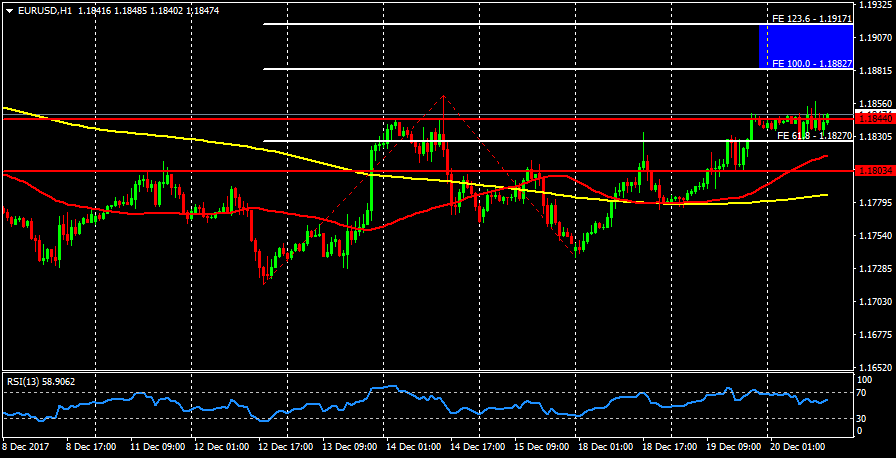Click the blue rectangle on the chart

tap(806, 46)
